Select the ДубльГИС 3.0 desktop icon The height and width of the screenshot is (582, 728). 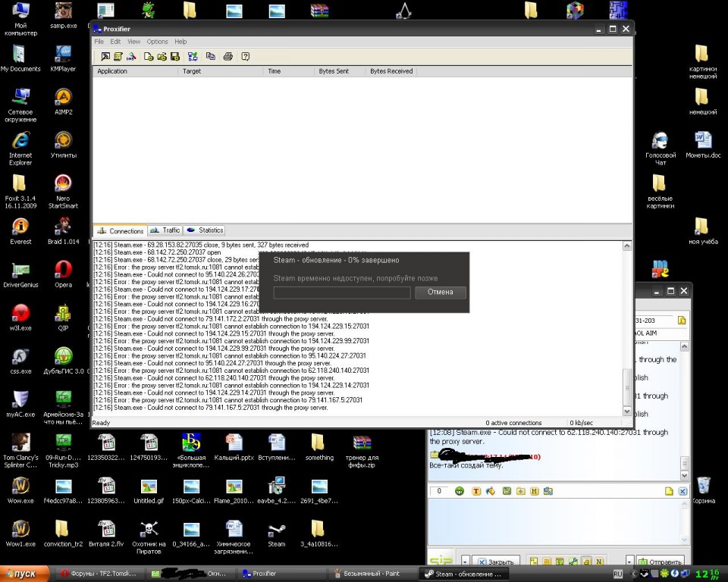(63, 361)
